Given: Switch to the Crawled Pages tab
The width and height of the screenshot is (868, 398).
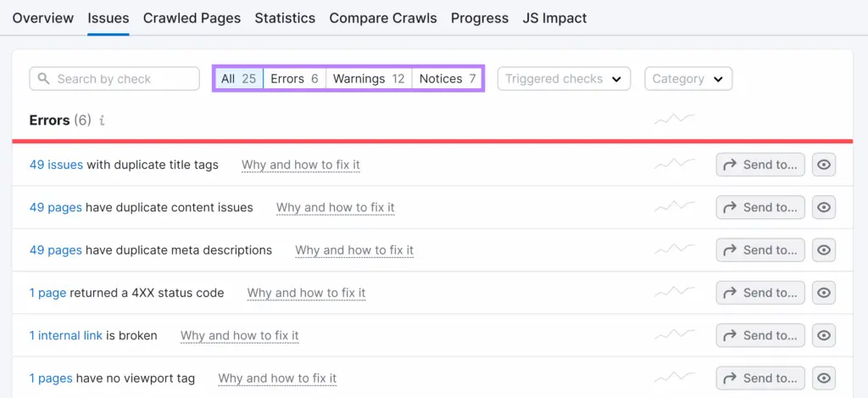Looking at the screenshot, I should point(192,18).
